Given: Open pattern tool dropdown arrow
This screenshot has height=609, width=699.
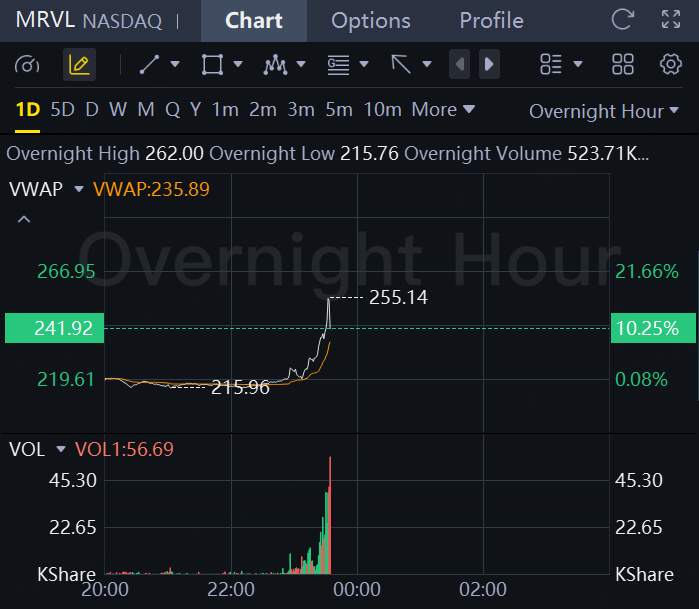Looking at the screenshot, I should pyautogui.click(x=301, y=64).
